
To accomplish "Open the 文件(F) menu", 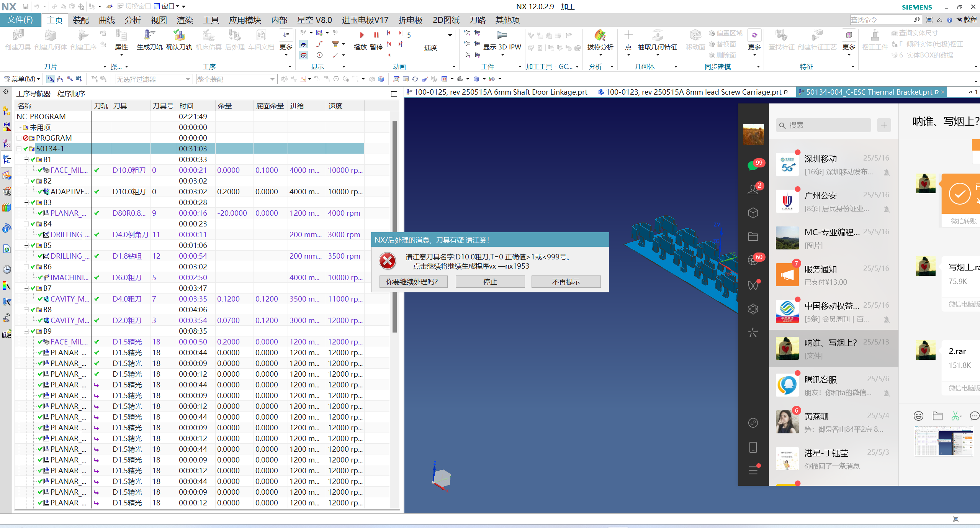I will pos(20,20).
